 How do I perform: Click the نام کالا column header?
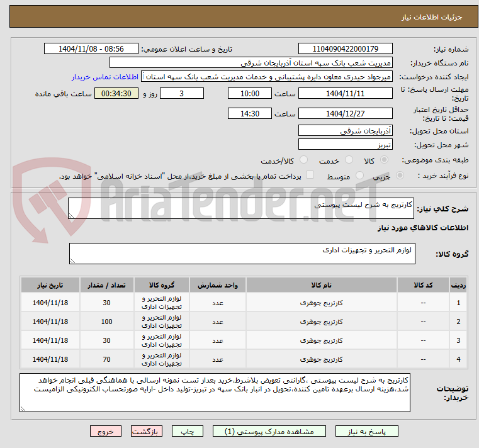click(x=321, y=285)
